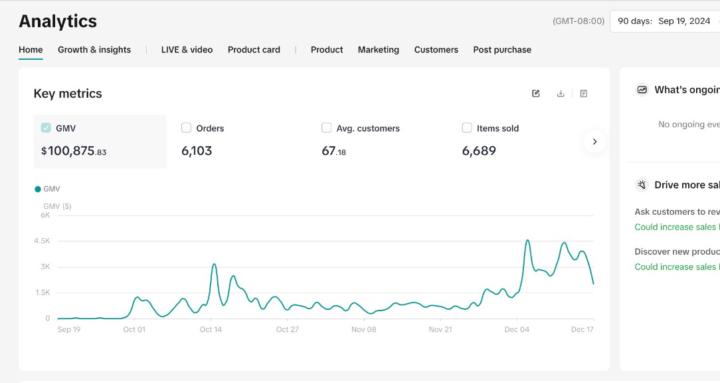Click the Avg. customers value 67.18

click(334, 151)
